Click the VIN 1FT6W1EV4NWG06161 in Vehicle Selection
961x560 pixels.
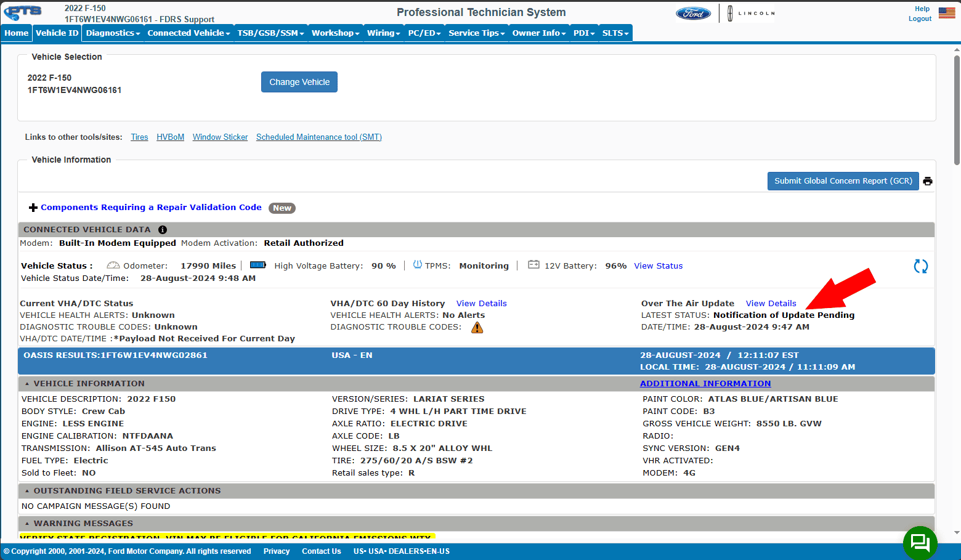(75, 90)
